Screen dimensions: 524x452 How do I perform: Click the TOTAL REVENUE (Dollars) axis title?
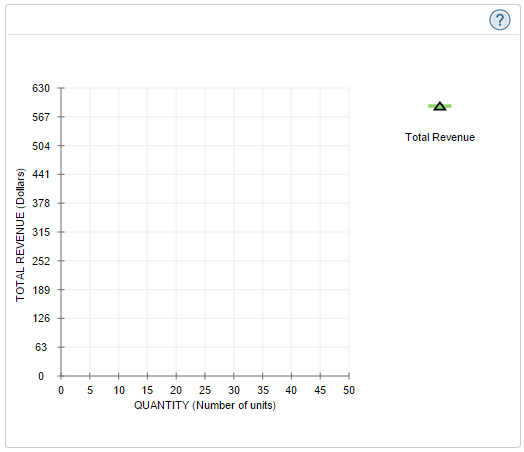pos(20,235)
